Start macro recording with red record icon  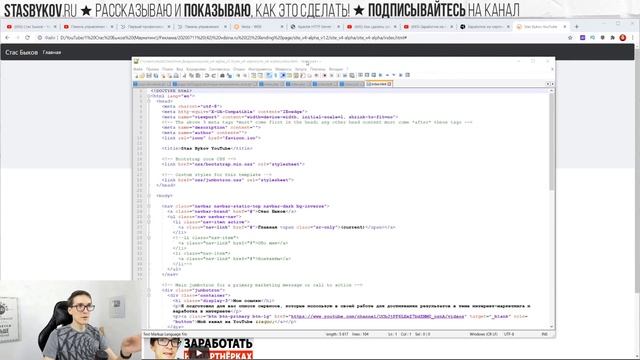(x=324, y=76)
